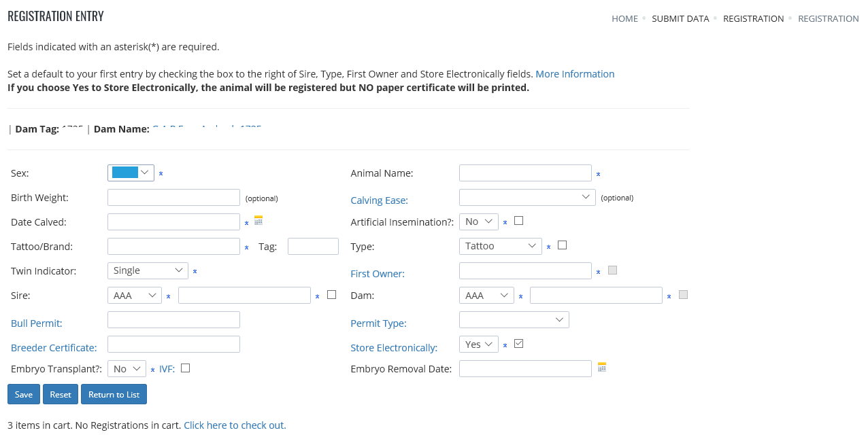The width and height of the screenshot is (868, 441).
Task: Focus the Bull Permit input field
Action: coord(173,319)
